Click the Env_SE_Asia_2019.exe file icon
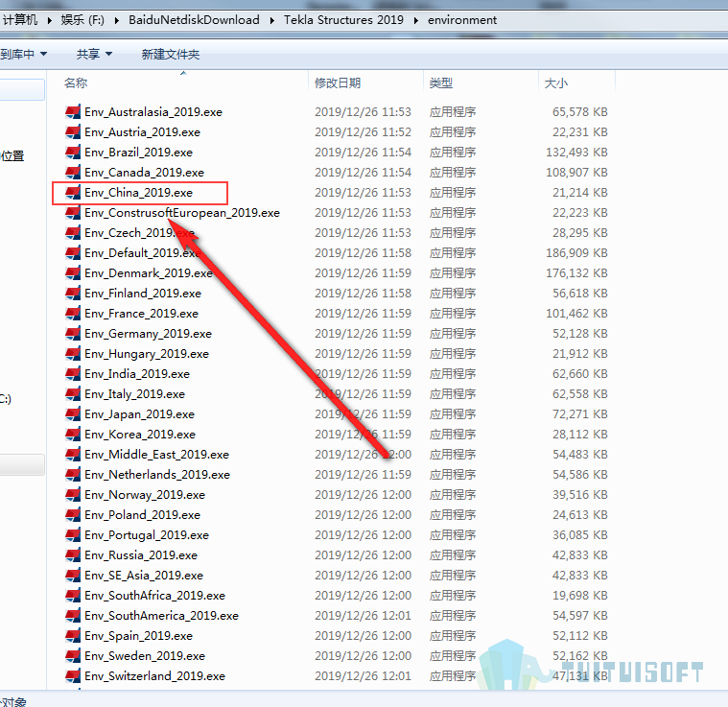Image resolution: width=728 pixels, height=707 pixels. point(73,576)
